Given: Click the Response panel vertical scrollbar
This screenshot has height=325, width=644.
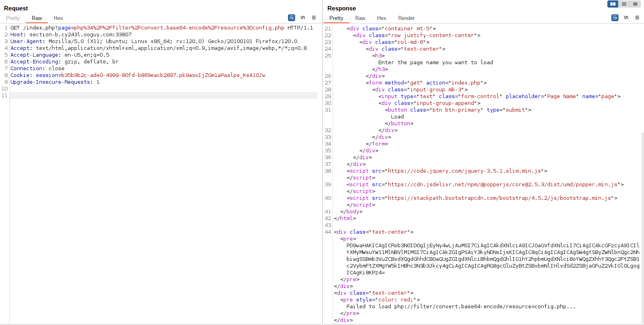Looking at the screenshot, I should click(x=642, y=227).
